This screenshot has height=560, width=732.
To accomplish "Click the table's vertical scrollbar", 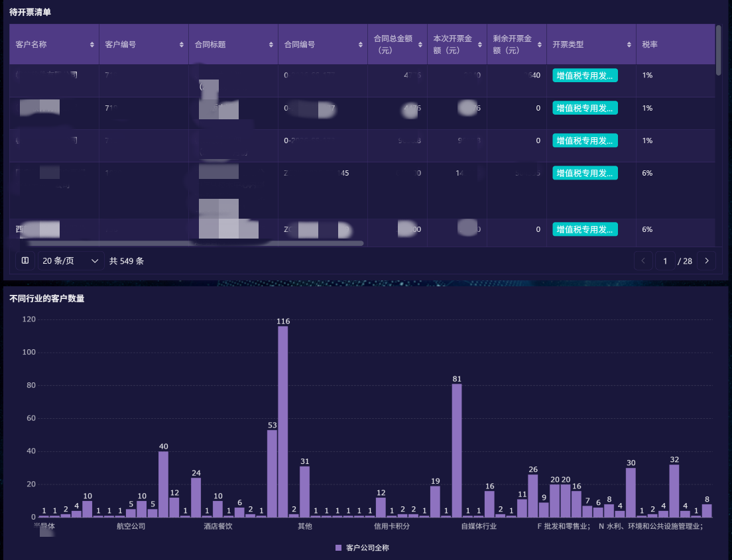I will pyautogui.click(x=719, y=50).
